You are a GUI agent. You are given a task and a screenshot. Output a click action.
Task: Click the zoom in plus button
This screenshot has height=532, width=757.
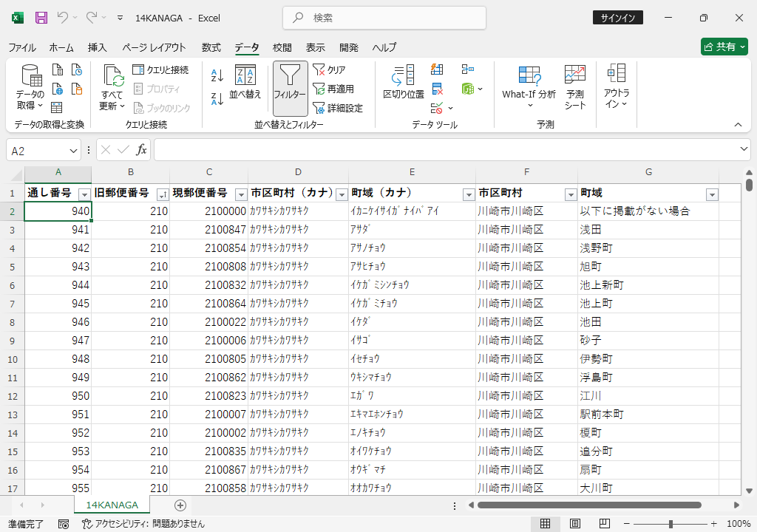tap(713, 524)
